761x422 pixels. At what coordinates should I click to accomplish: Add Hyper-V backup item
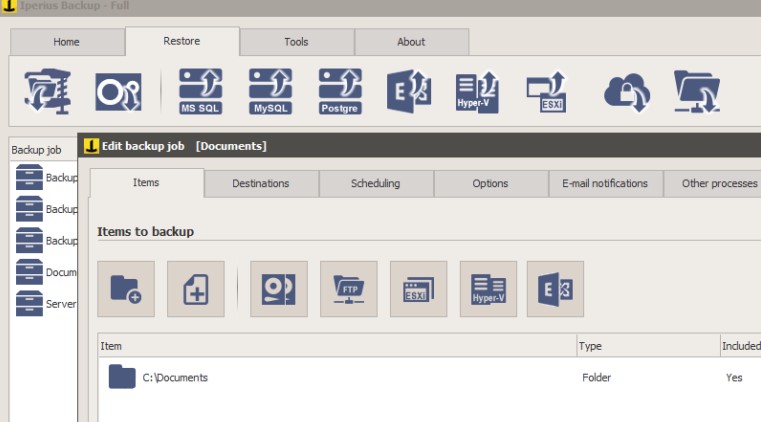[488, 289]
